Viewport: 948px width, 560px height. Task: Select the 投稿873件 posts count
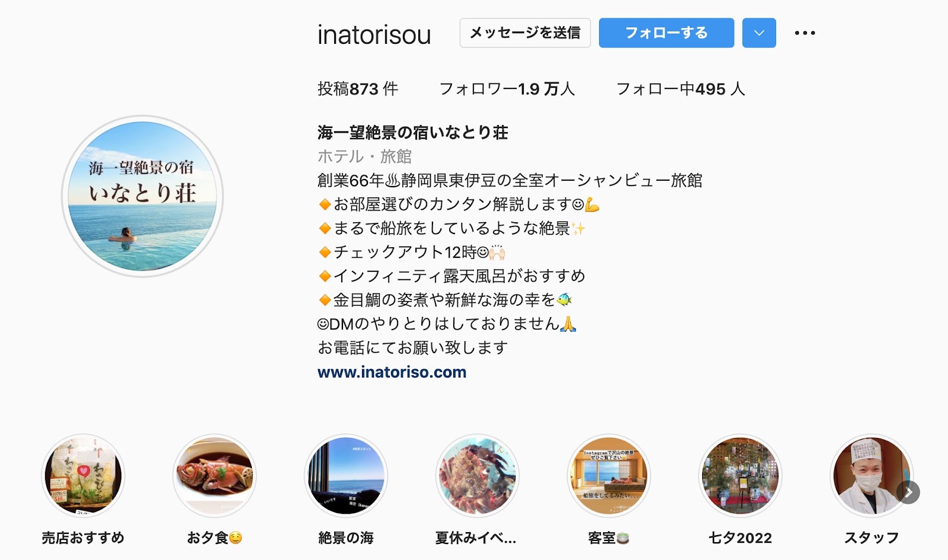coord(358,89)
